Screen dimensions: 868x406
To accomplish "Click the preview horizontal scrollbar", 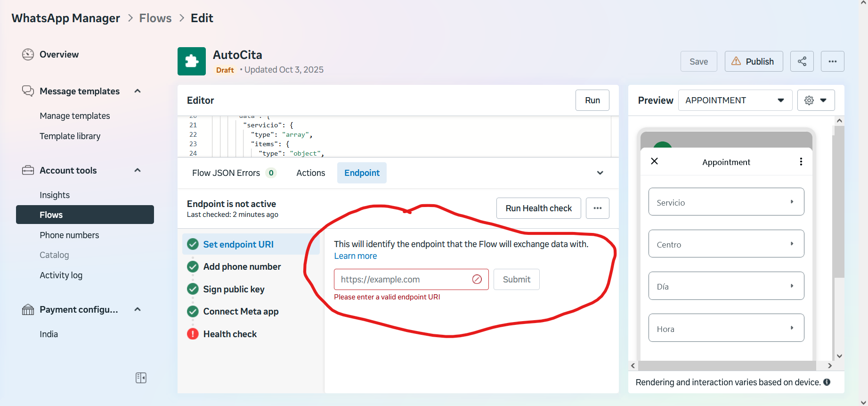I will [727, 365].
